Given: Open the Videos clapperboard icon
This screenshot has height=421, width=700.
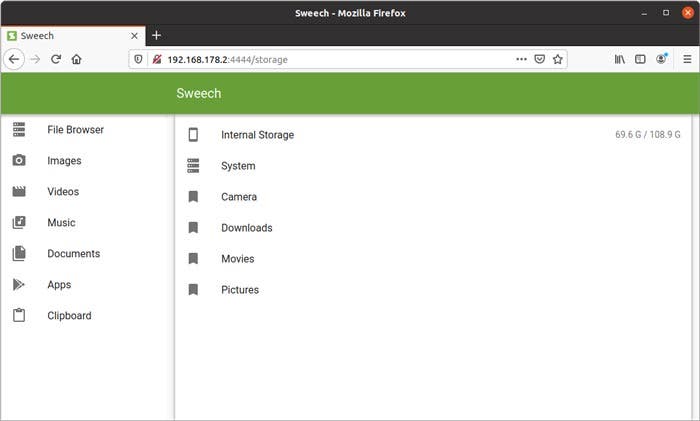Looking at the screenshot, I should (19, 192).
